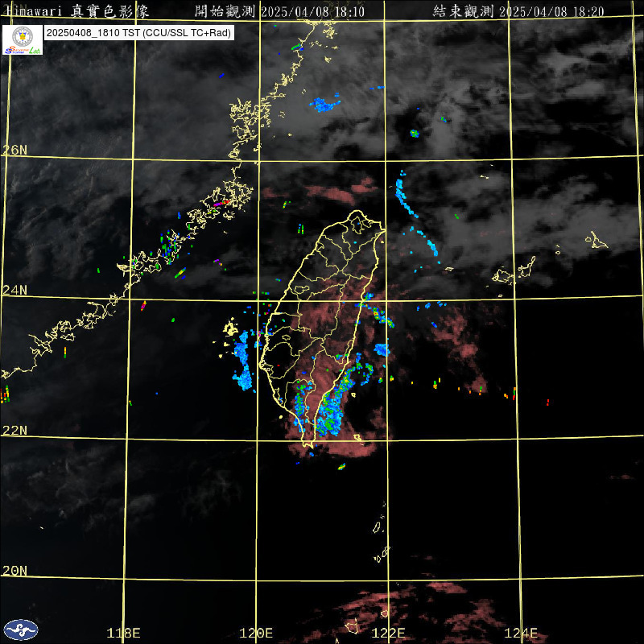Click the blue oval weather bureau logo

[21, 629]
